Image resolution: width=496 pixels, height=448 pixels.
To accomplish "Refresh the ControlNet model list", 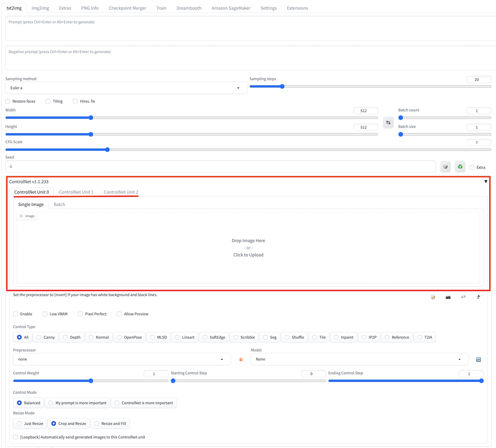I will tap(478, 360).
